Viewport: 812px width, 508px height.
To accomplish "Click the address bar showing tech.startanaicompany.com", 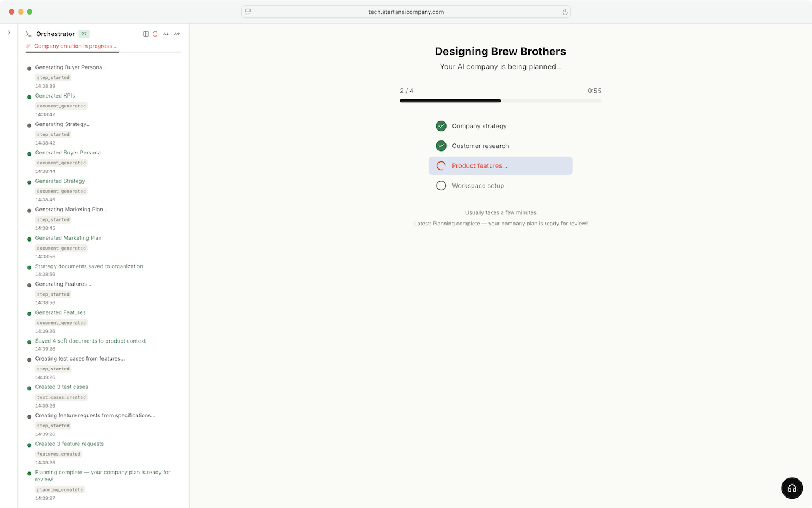I will point(406,12).
